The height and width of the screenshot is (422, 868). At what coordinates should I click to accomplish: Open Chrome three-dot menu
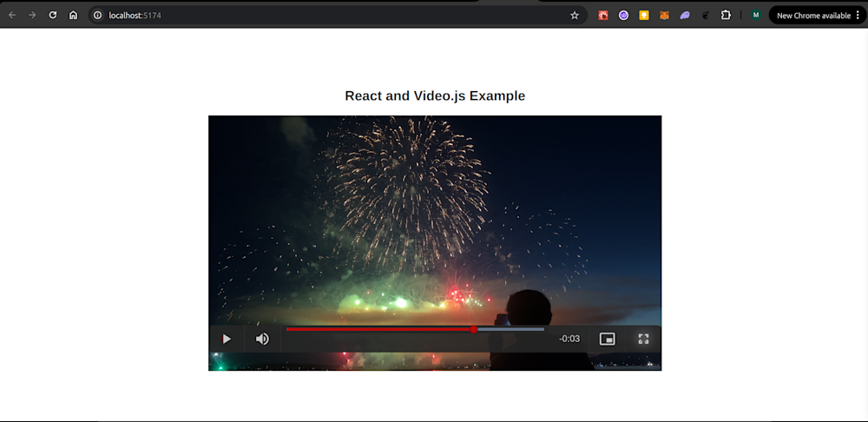(x=858, y=16)
